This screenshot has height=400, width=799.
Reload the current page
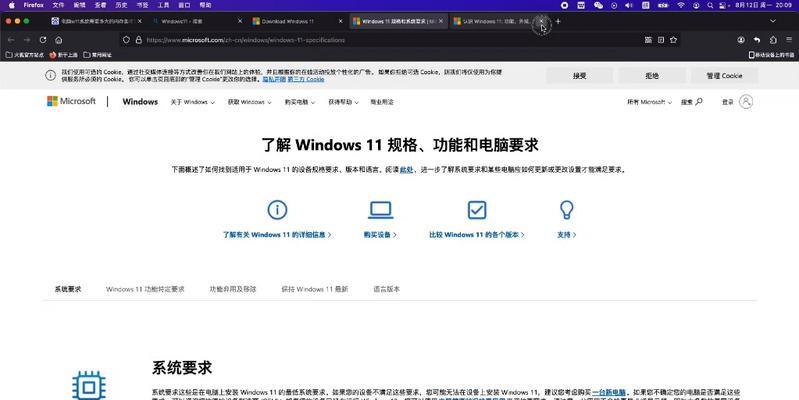43,40
